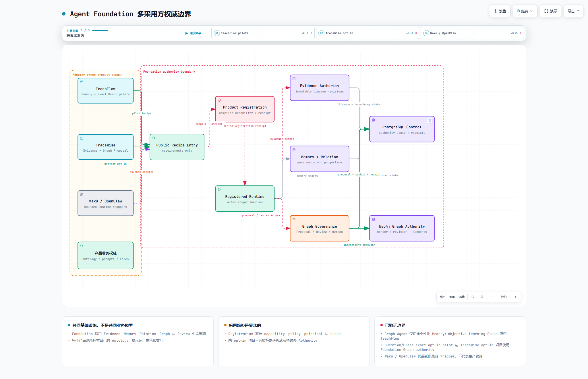Image resolution: width=588 pixels, height=379 pixels.
Task: Click the 'sealed Registration receipt' edge label
Action: pyautogui.click(x=245, y=126)
